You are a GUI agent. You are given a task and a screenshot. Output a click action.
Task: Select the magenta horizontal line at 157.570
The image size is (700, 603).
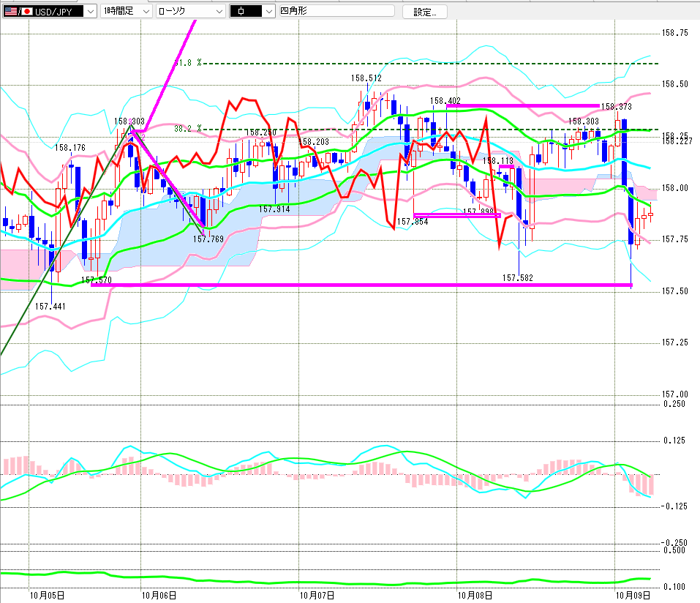point(361,285)
